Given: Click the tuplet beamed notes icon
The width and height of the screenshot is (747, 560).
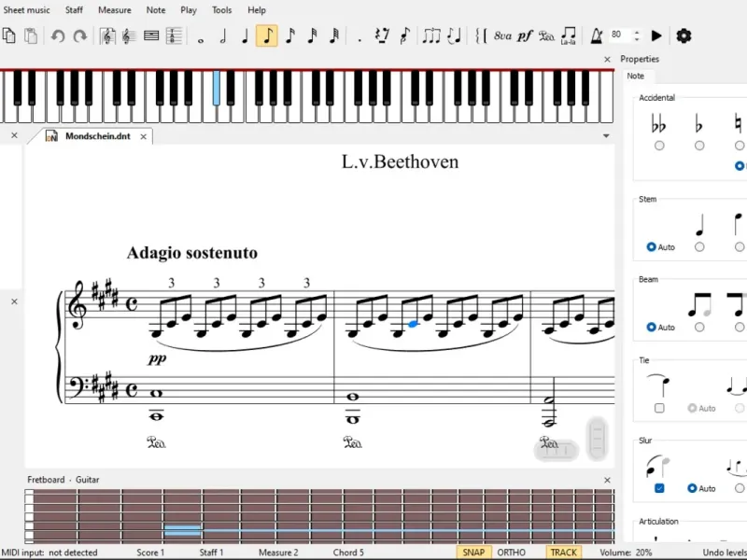Looking at the screenshot, I should click(x=431, y=36).
